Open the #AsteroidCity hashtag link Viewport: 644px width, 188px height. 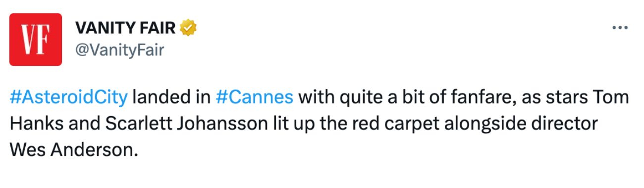69,97
